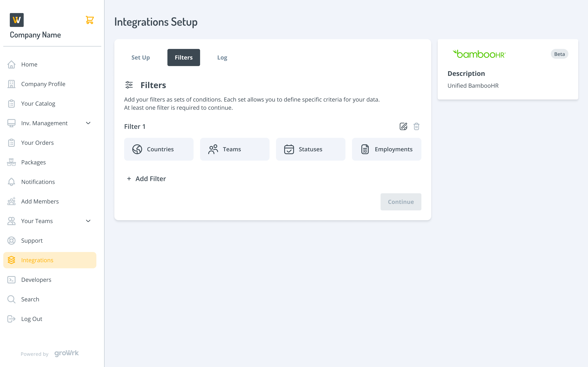Open the Log tab
588x367 pixels.
222,57
